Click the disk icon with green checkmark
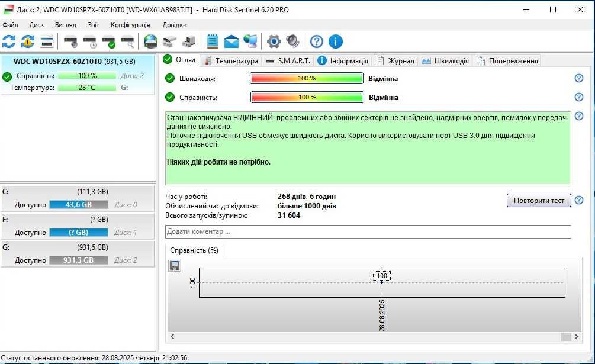595x364 pixels. 108,41
